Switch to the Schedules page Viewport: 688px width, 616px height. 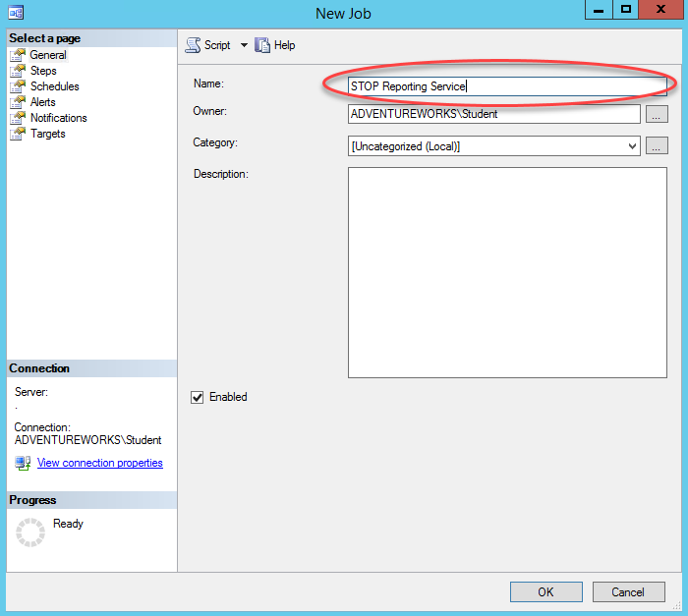point(54,86)
